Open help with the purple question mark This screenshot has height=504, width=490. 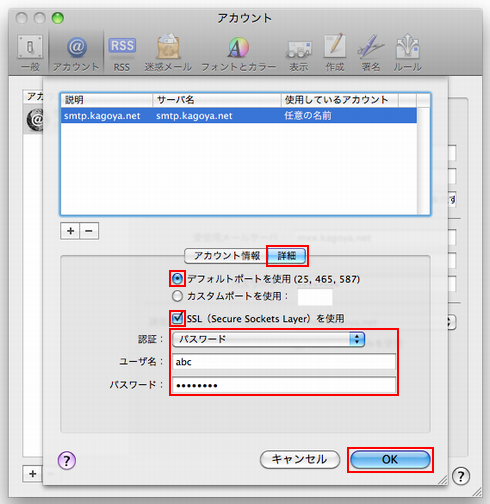[67, 461]
